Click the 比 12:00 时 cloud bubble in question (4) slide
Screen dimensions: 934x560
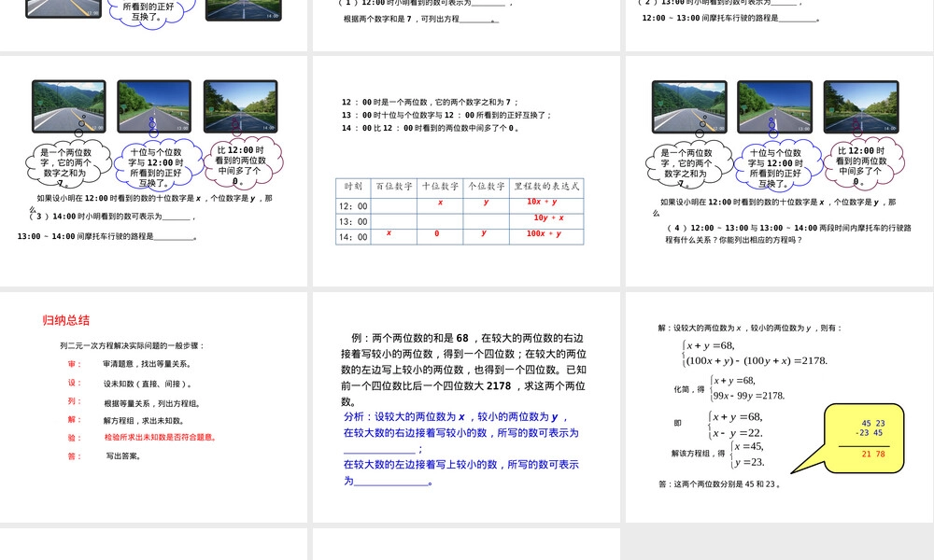862,162
